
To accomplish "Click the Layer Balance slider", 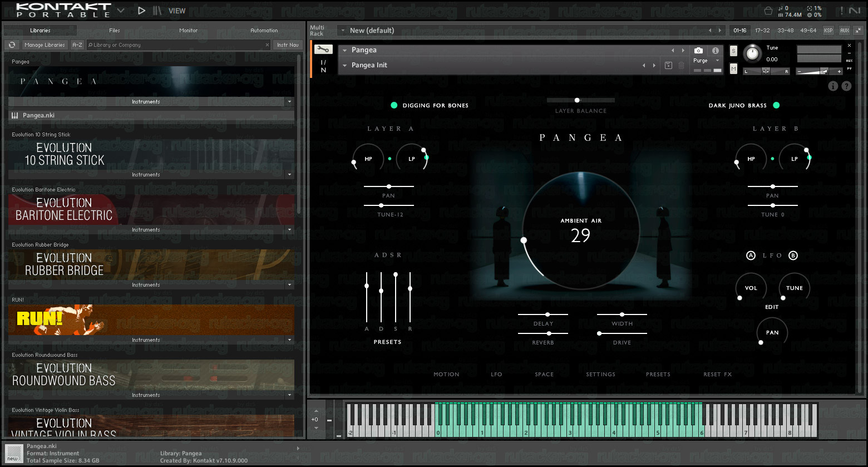I will 580,100.
